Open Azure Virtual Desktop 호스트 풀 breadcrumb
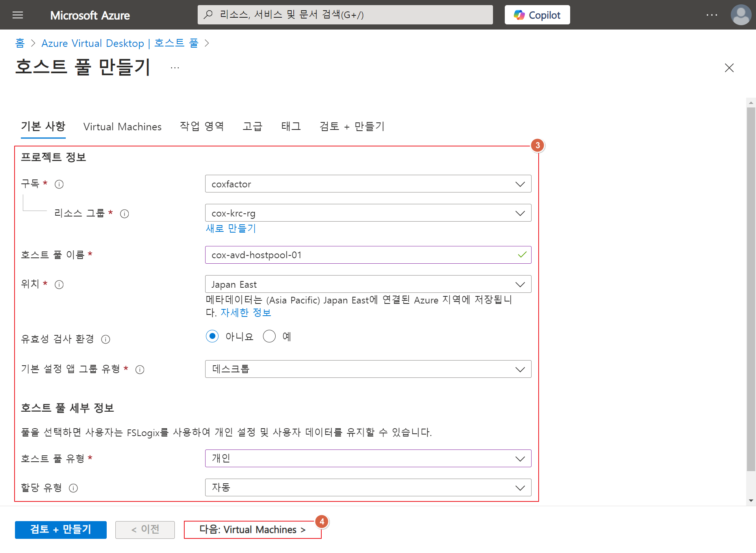The height and width of the screenshot is (553, 756). coord(120,43)
